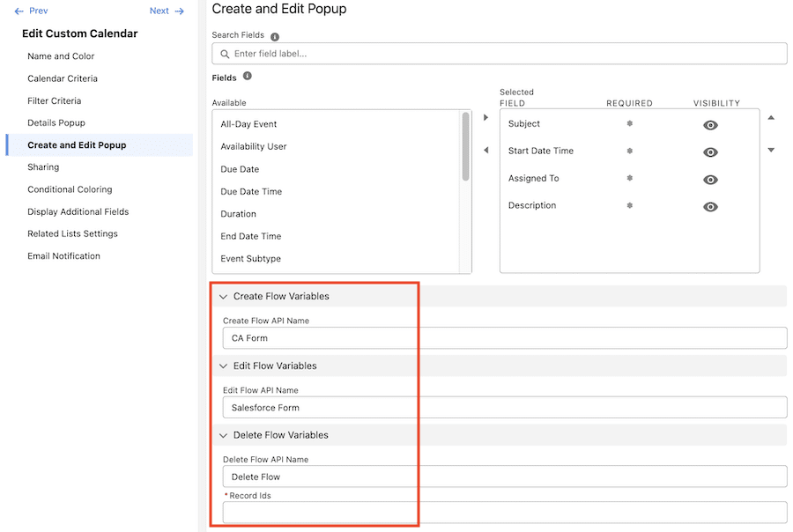Screen dimensions: 793x532
Task: Open the Calendar Criteria step
Action: pos(63,78)
